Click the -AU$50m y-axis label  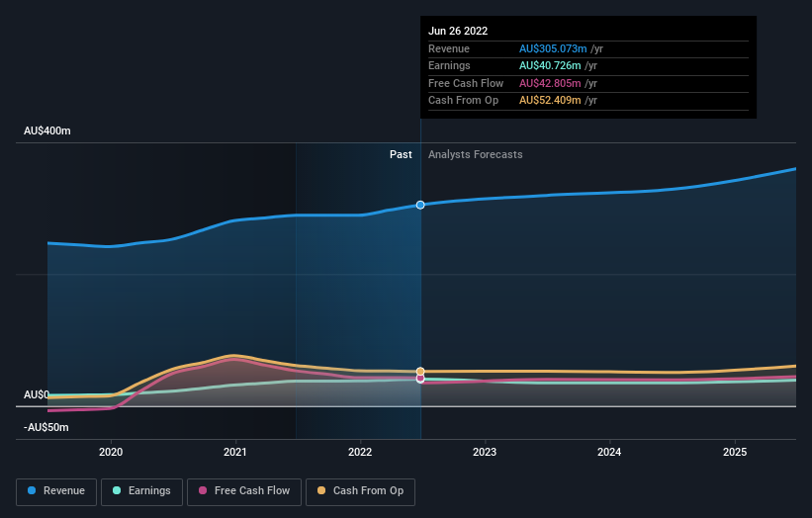click(46, 427)
